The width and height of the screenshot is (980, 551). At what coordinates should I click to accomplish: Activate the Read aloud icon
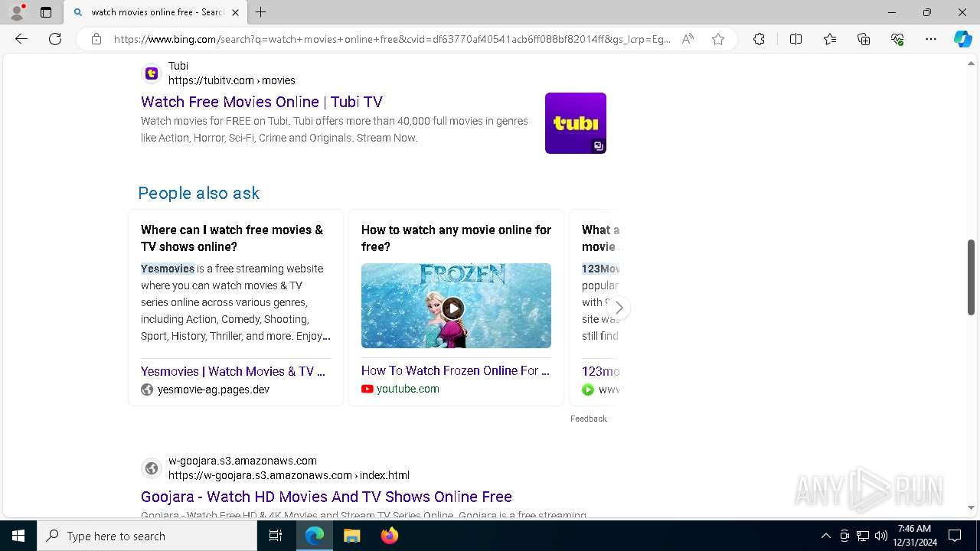688,39
